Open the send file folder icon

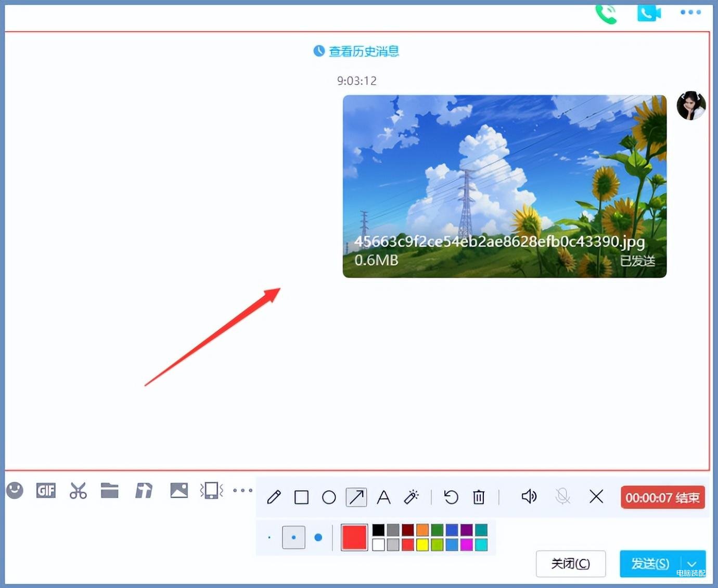(x=110, y=490)
